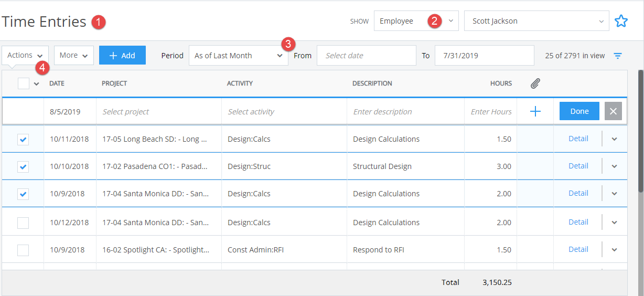This screenshot has width=644, height=296.
Task: Expand row menu for Spotlight CA entry
Action: coord(615,249)
